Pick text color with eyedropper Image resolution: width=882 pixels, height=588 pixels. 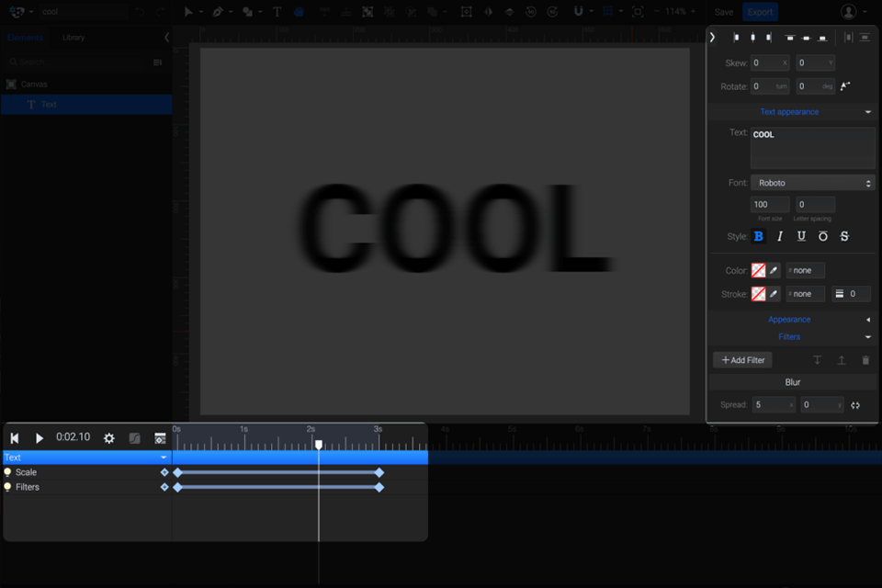point(774,271)
